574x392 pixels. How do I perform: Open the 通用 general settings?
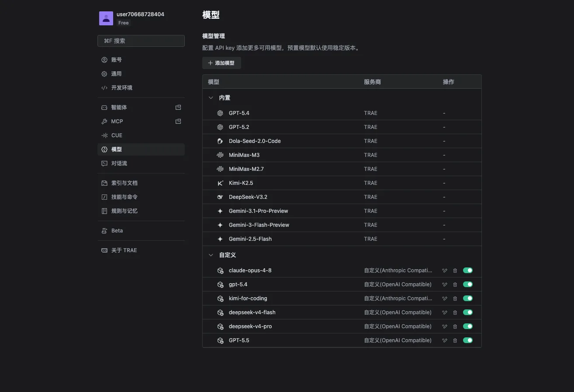click(141, 74)
